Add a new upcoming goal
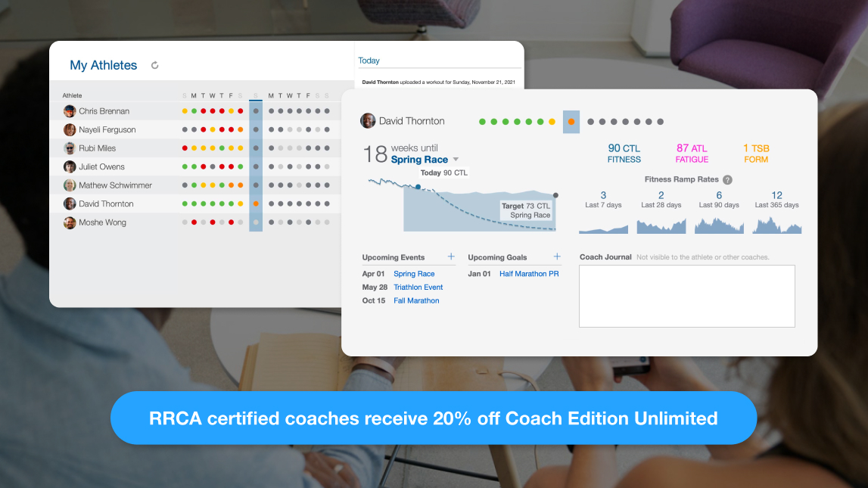This screenshot has width=868, height=488. pyautogui.click(x=557, y=256)
